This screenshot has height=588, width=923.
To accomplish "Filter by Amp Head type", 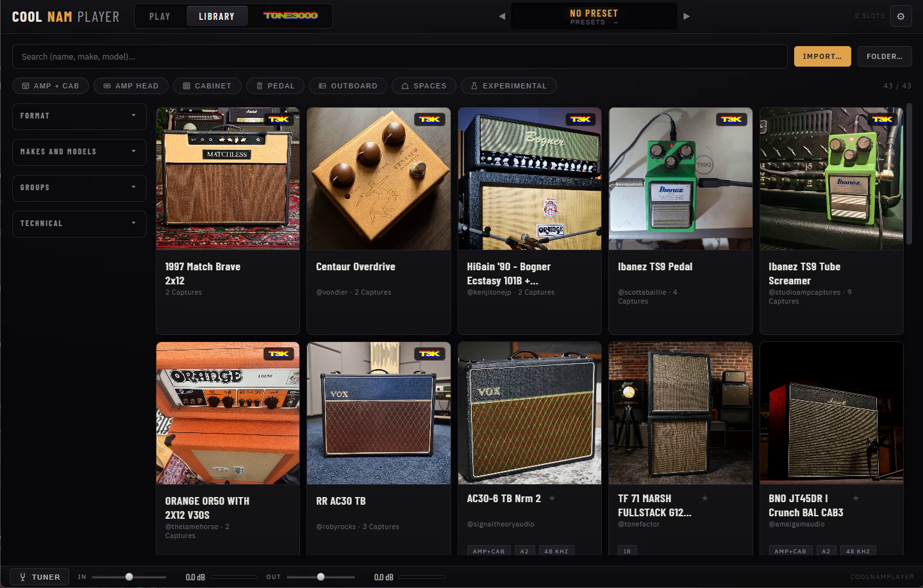I will click(131, 86).
